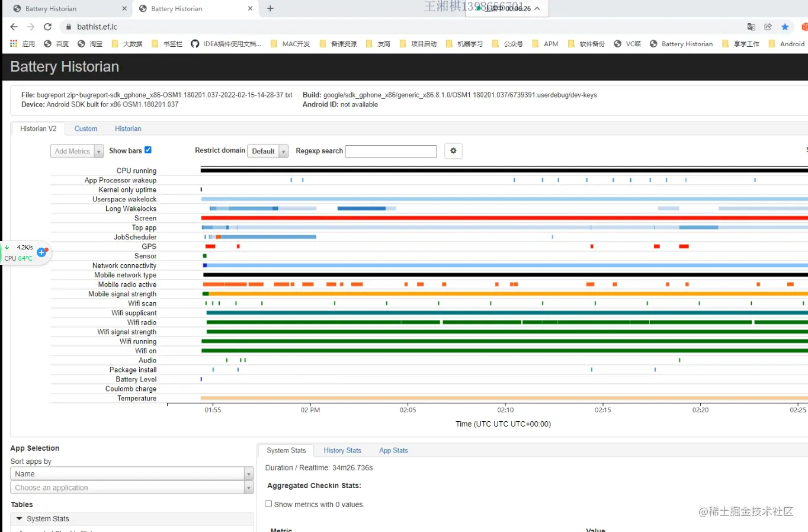Open the Restrict domain Default dropdown
Screen dimensions: 808x532
pos(268,151)
